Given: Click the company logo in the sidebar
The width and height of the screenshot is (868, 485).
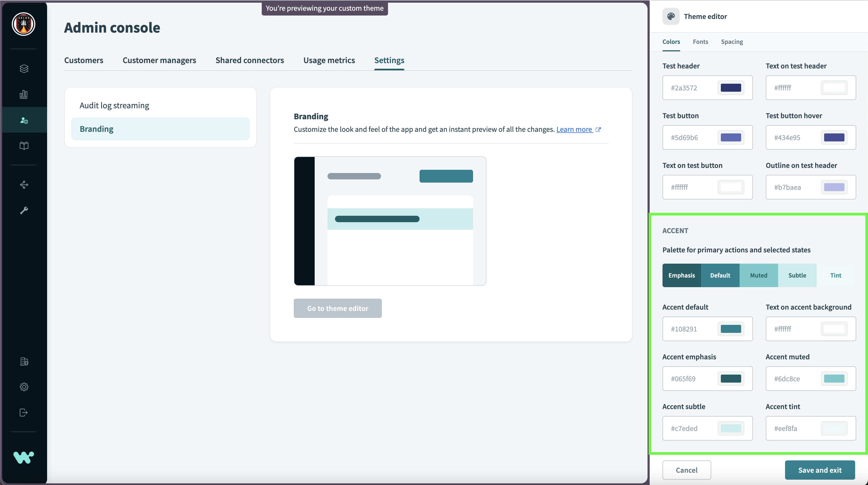Looking at the screenshot, I should pyautogui.click(x=24, y=24).
